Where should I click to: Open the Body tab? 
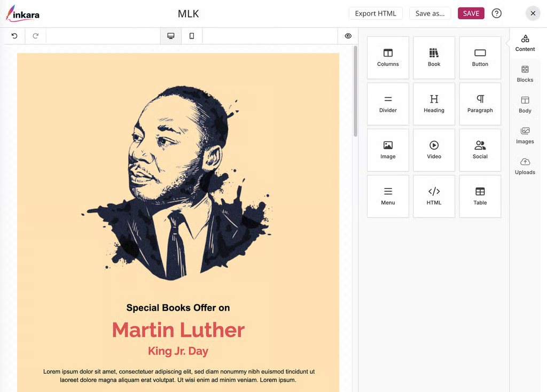[x=525, y=105]
